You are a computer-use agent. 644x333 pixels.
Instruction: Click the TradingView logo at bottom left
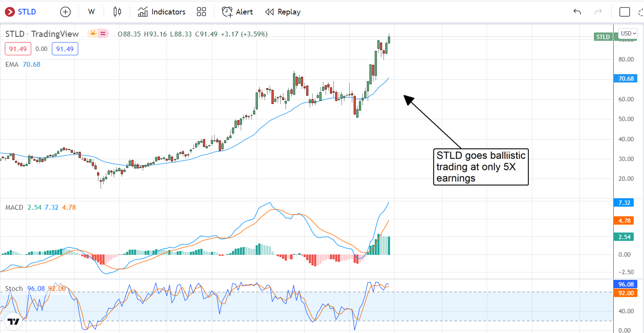[x=14, y=321]
